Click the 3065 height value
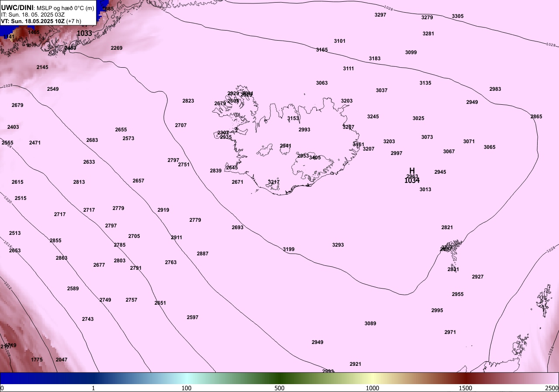This screenshot has width=559, height=392. click(490, 147)
